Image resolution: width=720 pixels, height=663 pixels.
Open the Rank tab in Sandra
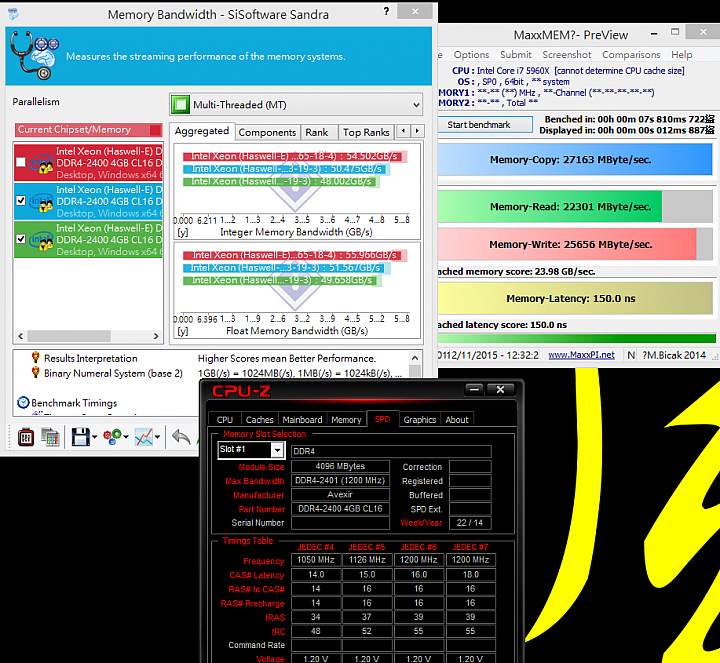317,133
